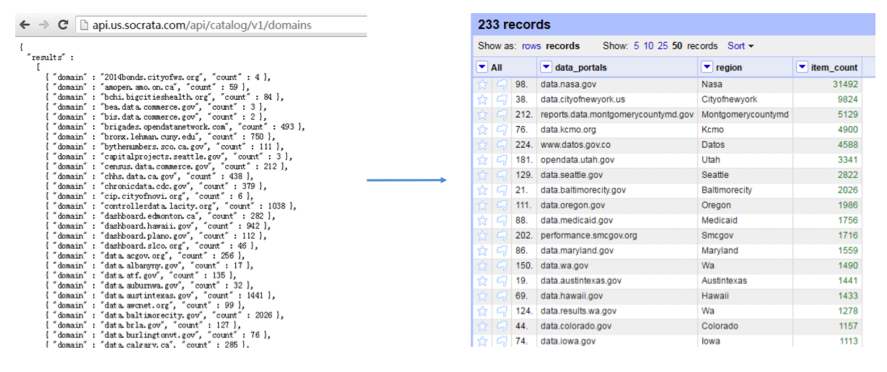
Task: Show 25 records per page
Action: point(662,46)
